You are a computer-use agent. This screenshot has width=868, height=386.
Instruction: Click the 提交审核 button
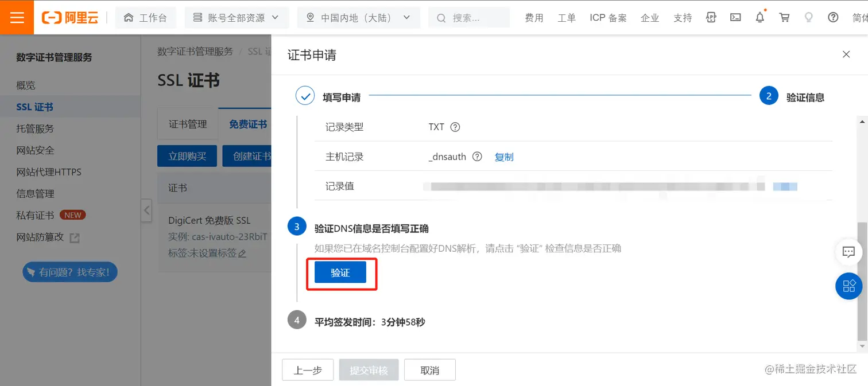point(369,370)
